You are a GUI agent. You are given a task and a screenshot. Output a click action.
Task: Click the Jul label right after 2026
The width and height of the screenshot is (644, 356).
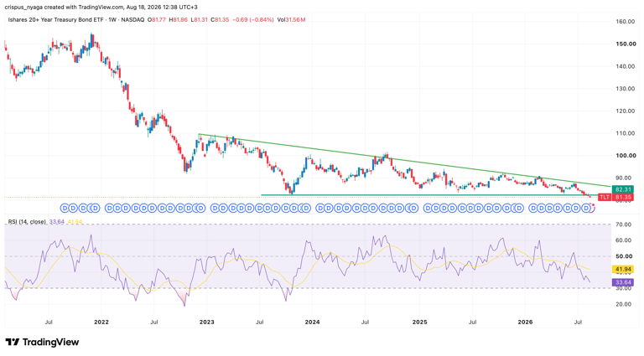(578, 322)
